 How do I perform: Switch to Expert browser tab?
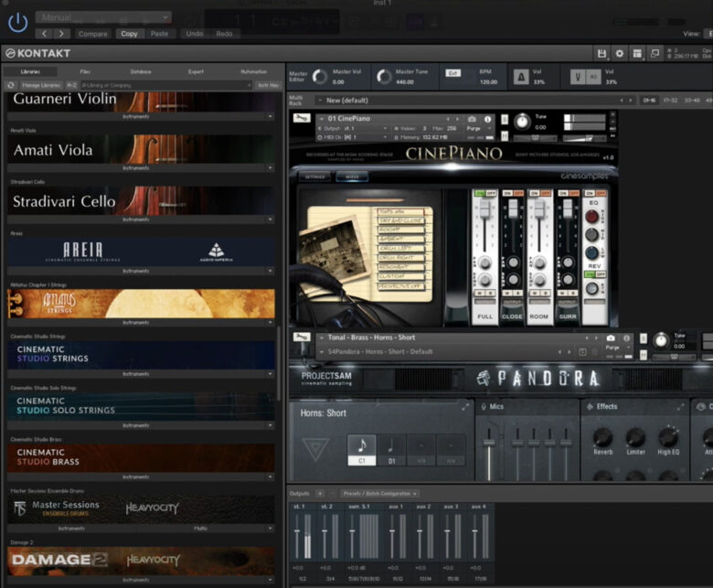pyautogui.click(x=196, y=71)
